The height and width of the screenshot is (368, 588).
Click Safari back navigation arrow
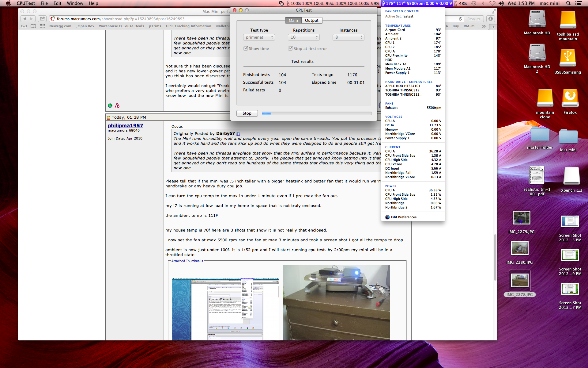click(x=24, y=19)
